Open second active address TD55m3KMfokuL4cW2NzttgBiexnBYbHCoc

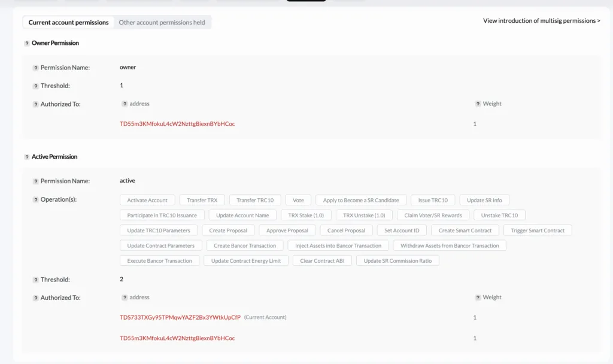177,338
